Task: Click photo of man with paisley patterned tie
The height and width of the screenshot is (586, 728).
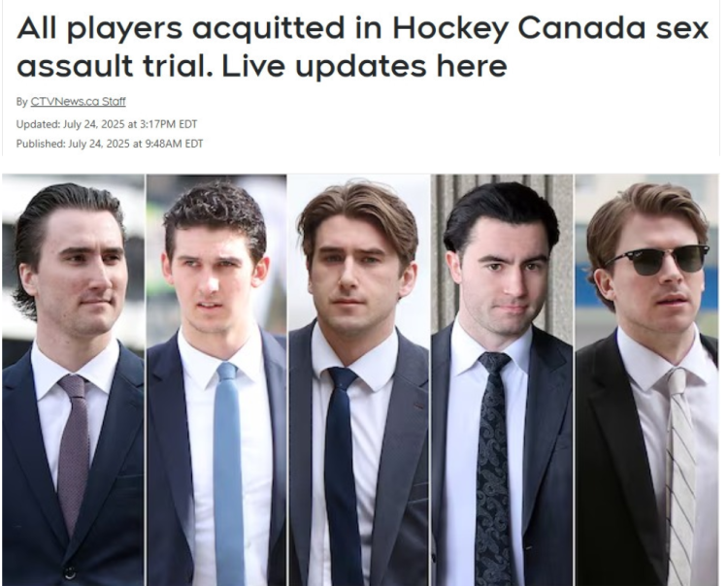Action: click(x=502, y=379)
